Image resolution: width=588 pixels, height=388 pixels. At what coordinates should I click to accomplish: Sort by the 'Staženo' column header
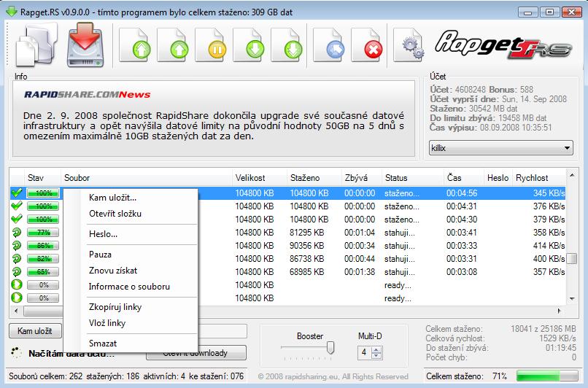[314, 178]
